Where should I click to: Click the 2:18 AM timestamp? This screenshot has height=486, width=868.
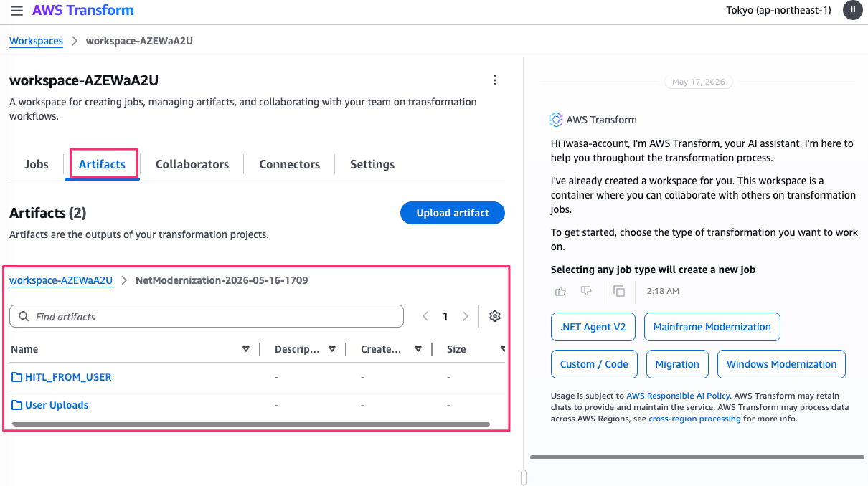coord(663,291)
